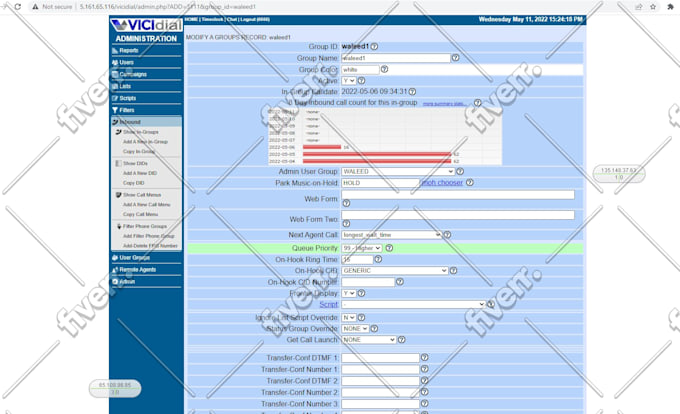Focus Transfer-Conf DTMF 1 field

(x=380, y=358)
